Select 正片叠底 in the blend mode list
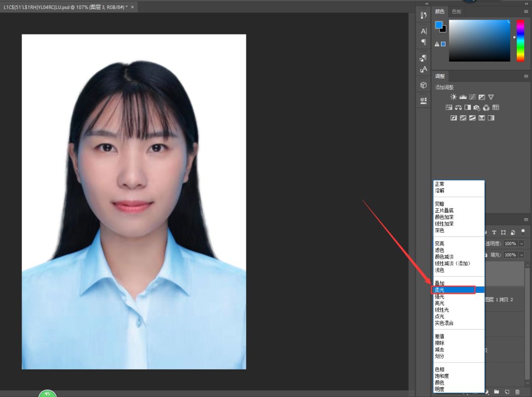 coord(444,210)
